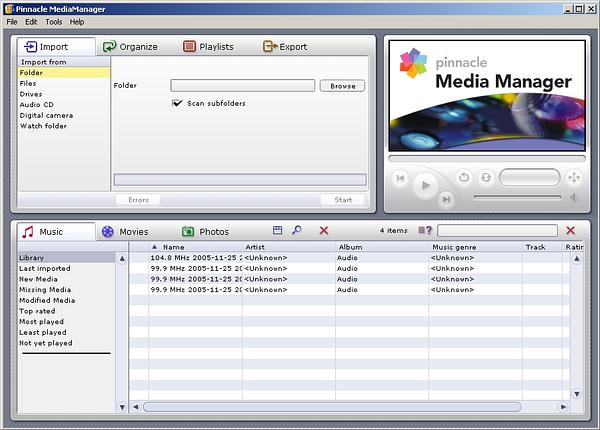Image resolution: width=600 pixels, height=430 pixels.
Task: Click horizontal scroll left arrow
Action: tap(135, 407)
